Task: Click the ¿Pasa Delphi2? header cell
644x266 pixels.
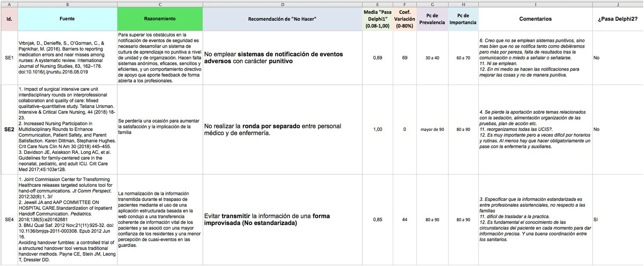Action: 618,19
